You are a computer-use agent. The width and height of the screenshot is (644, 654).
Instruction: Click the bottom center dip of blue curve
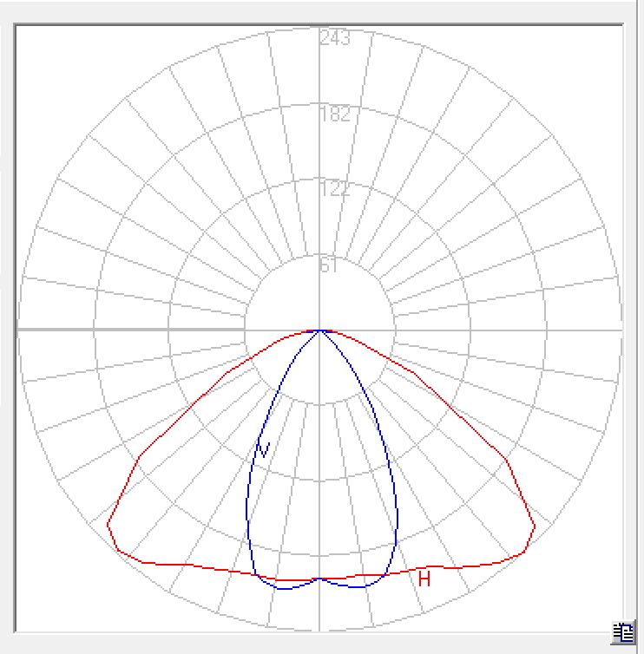coord(320,578)
